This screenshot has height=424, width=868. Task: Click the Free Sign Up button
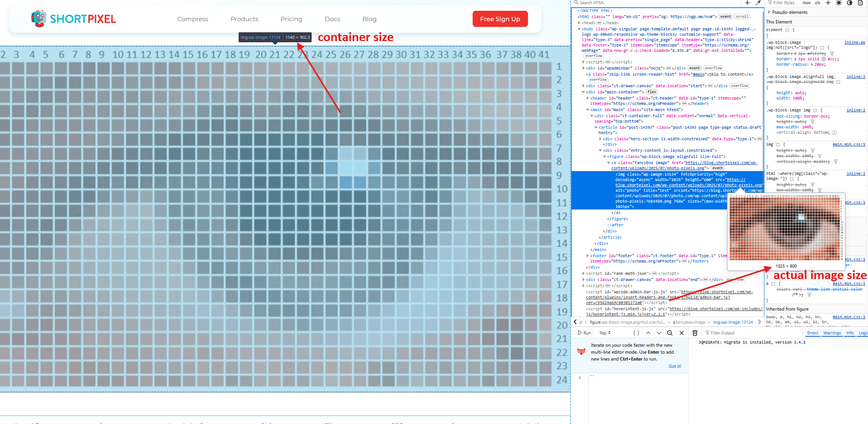(x=500, y=19)
